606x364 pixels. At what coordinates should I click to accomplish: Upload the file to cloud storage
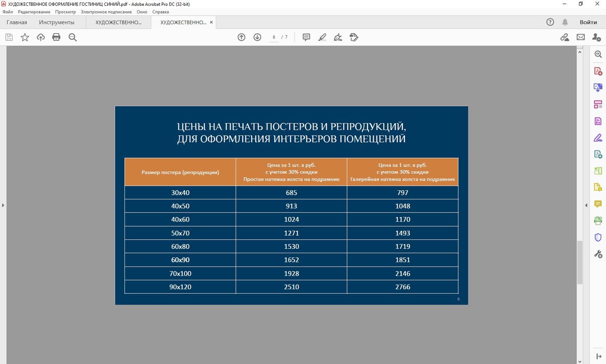tap(41, 37)
